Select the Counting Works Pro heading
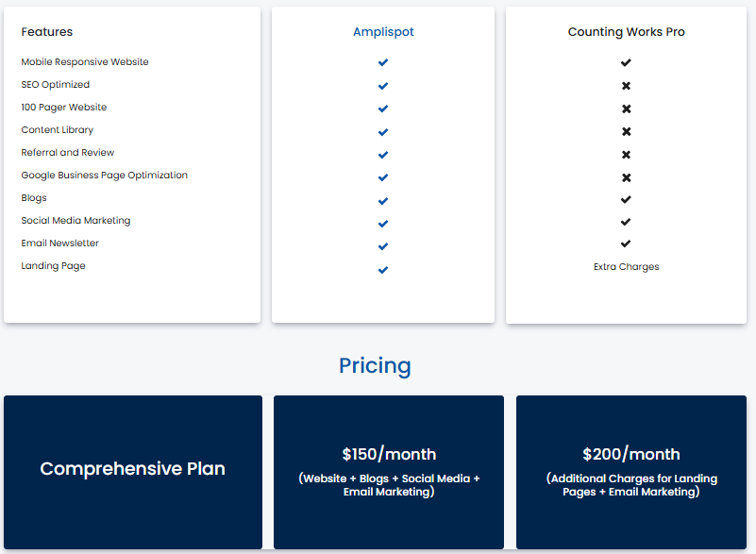 click(x=627, y=32)
